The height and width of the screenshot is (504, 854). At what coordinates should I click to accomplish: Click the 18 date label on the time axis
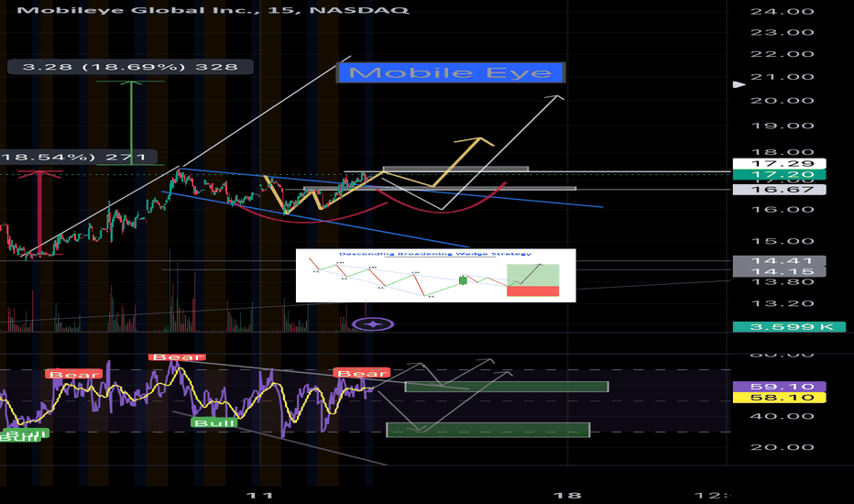tap(567, 495)
